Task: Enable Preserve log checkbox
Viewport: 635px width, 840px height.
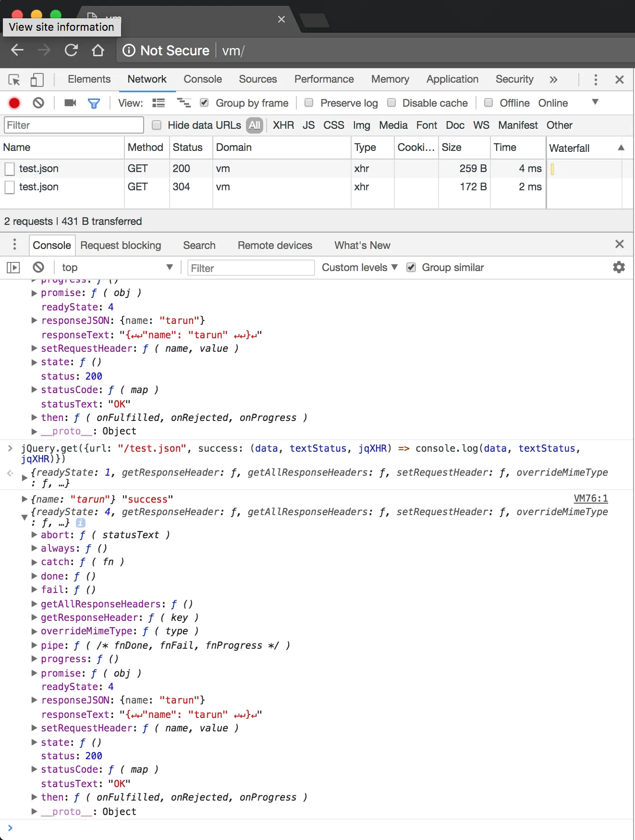Action: (309, 102)
